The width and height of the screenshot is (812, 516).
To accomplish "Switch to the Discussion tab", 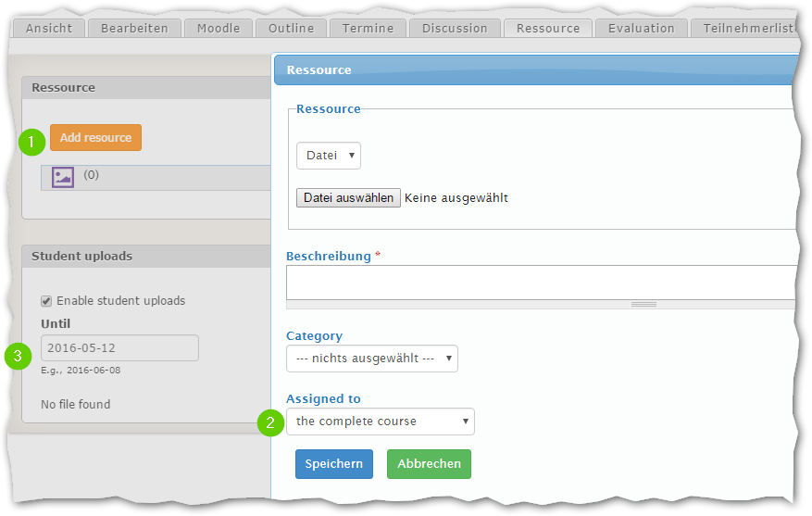I will click(455, 28).
